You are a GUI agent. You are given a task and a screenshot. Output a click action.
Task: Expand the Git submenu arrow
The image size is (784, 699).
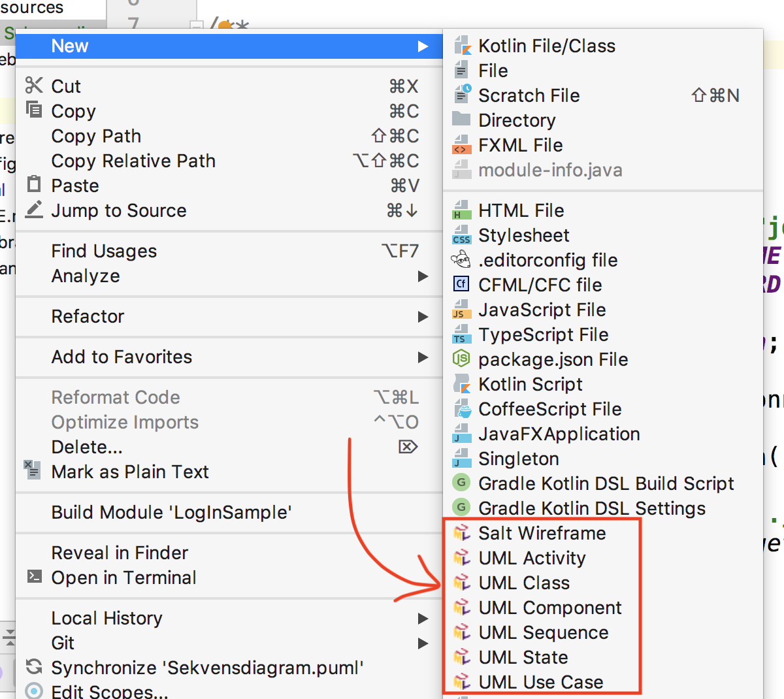[x=423, y=643]
